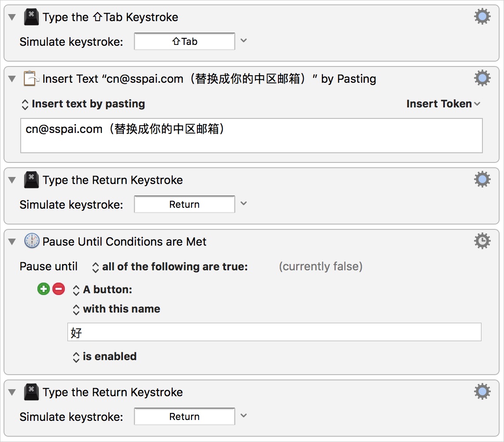
Task: Add a condition with the green plus button
Action: click(x=43, y=289)
